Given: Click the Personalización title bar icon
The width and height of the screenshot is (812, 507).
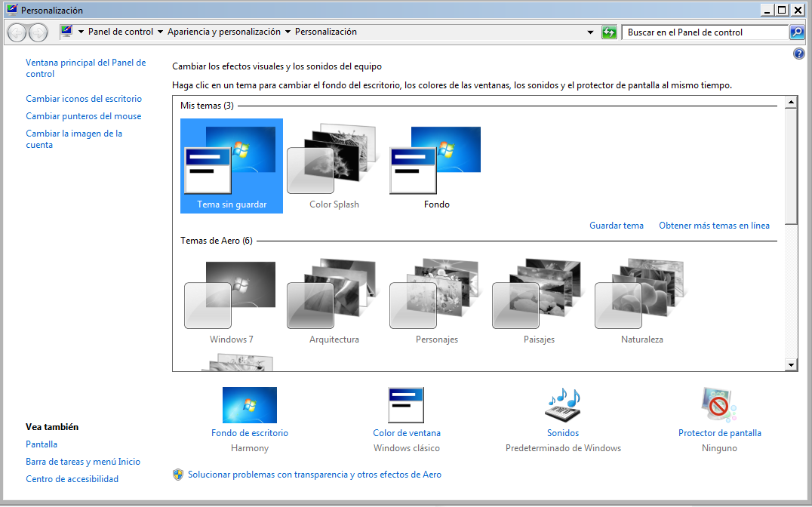Looking at the screenshot, I should pyautogui.click(x=11, y=10).
